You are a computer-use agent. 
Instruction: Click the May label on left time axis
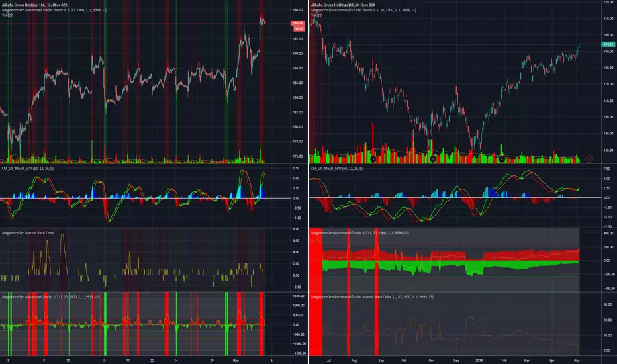click(236, 360)
